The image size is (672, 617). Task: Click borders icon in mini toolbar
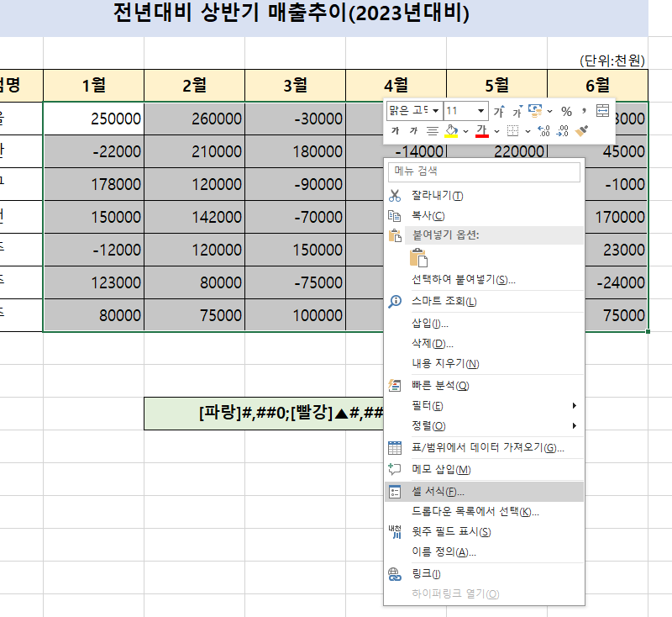512,131
